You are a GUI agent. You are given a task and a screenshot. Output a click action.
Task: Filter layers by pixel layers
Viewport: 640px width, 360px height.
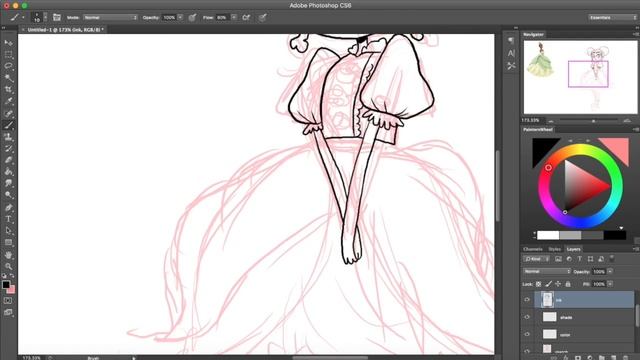pos(558,259)
